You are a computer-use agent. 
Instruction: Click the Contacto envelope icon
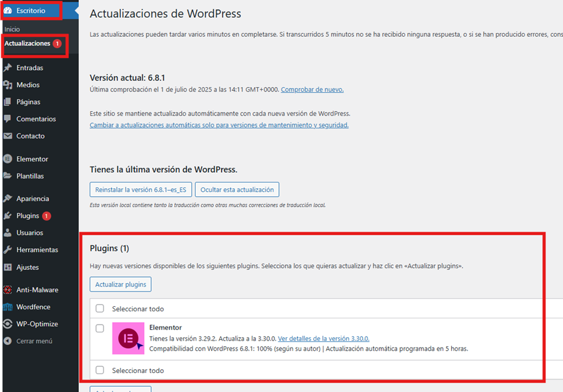[x=8, y=136]
